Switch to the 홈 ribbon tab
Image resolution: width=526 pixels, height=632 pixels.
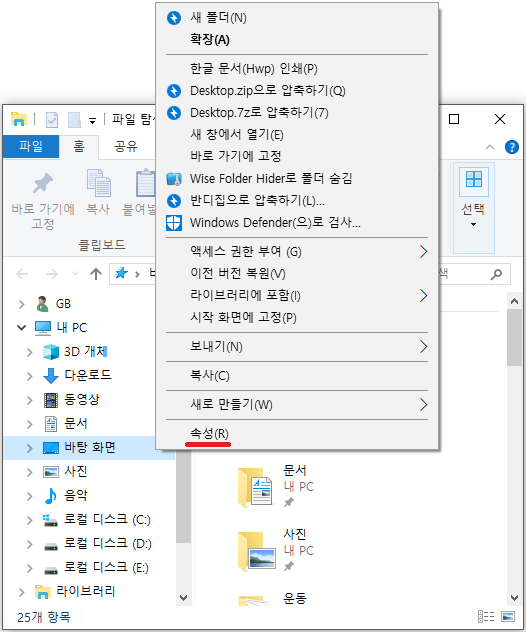coord(79,146)
